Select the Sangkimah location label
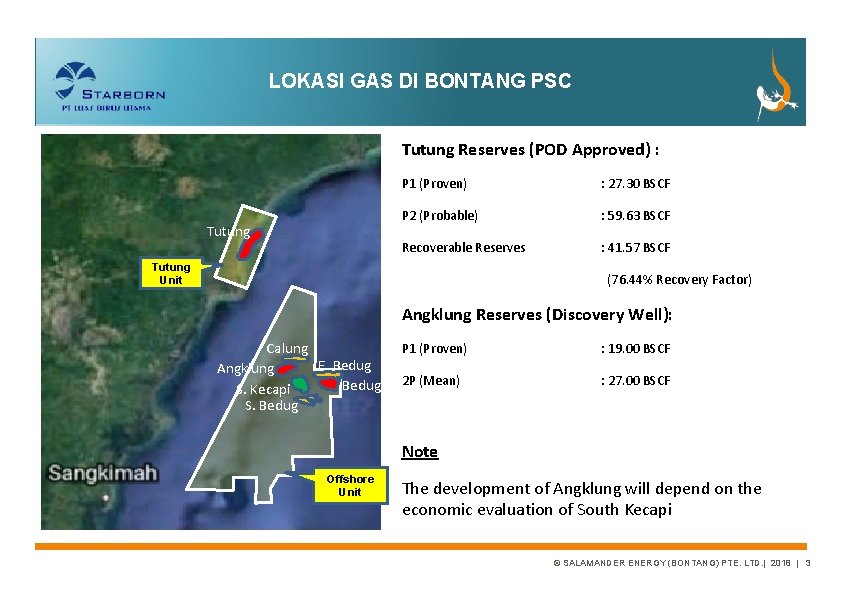 pos(104,470)
